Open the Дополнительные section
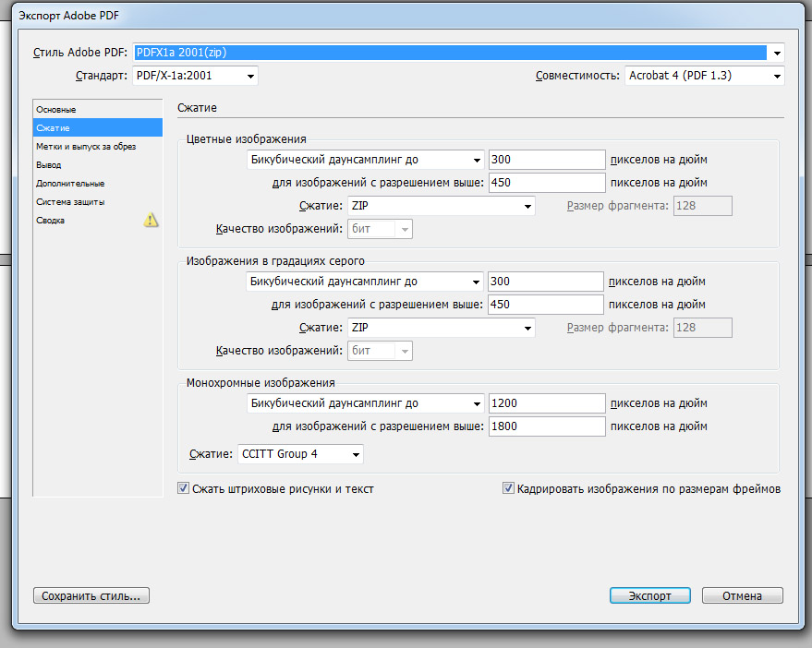This screenshot has height=648, width=812. (97, 183)
